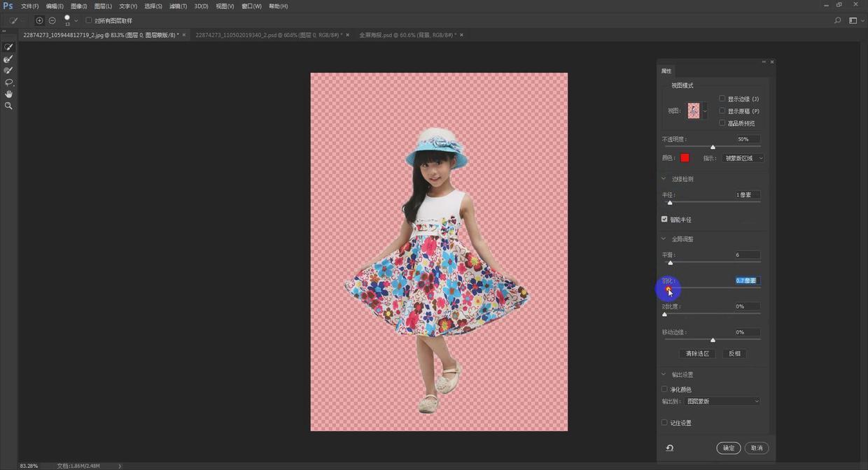Enable the 净化颜色 checkbox
The width and height of the screenshot is (868, 470).
(664, 389)
